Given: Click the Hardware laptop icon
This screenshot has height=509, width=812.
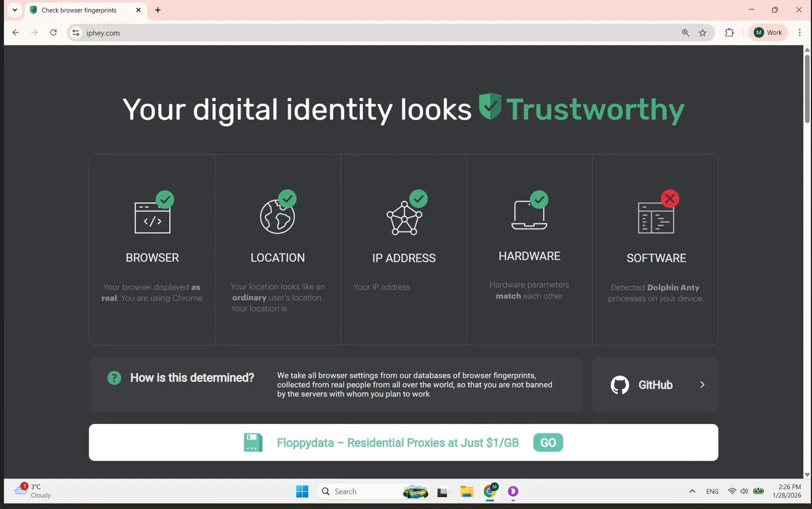Looking at the screenshot, I should click(x=529, y=215).
